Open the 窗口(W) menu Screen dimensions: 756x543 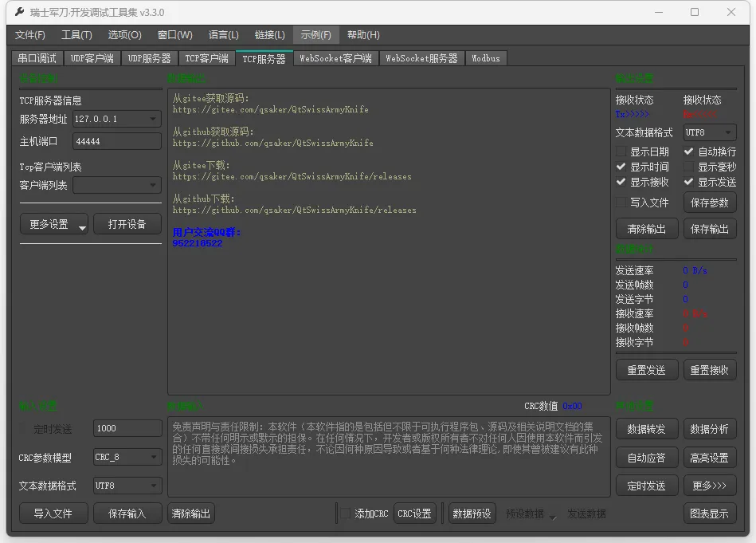(175, 35)
